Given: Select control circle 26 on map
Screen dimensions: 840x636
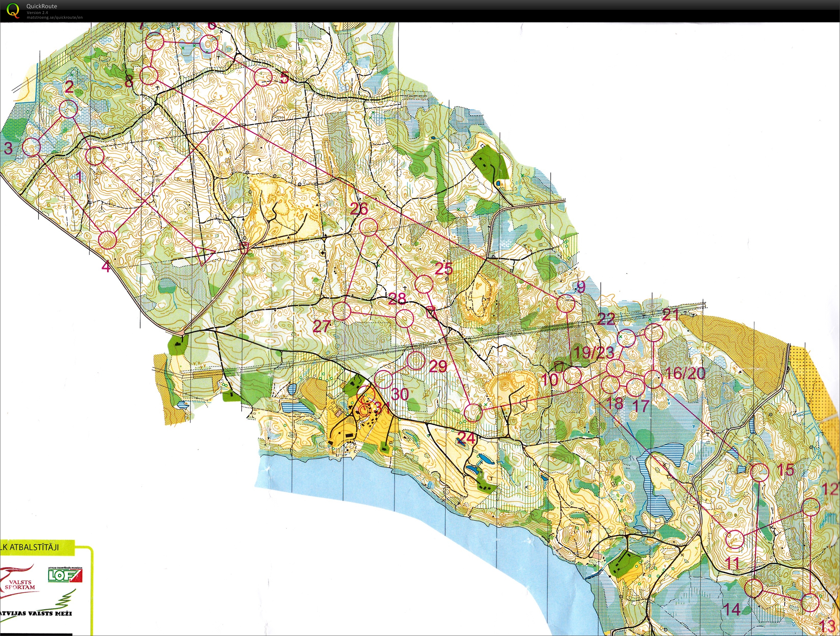Looking at the screenshot, I should 369,228.
